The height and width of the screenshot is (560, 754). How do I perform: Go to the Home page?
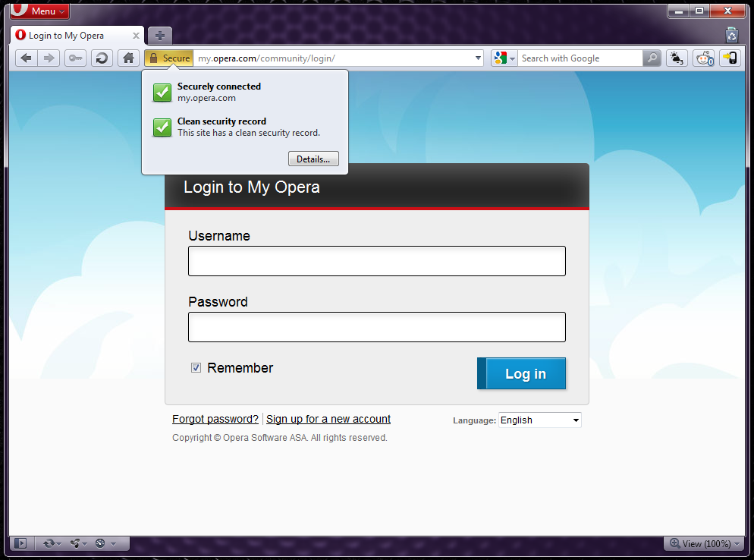(129, 58)
